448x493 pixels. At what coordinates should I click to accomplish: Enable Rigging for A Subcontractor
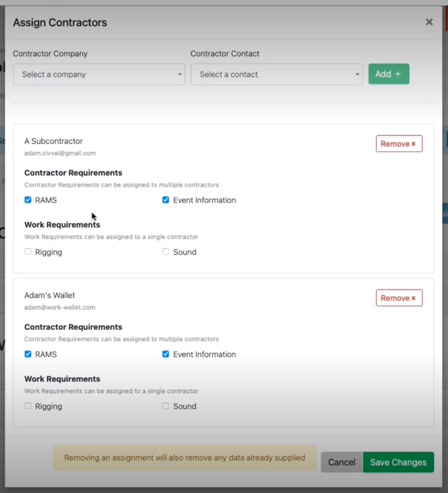[x=28, y=252]
